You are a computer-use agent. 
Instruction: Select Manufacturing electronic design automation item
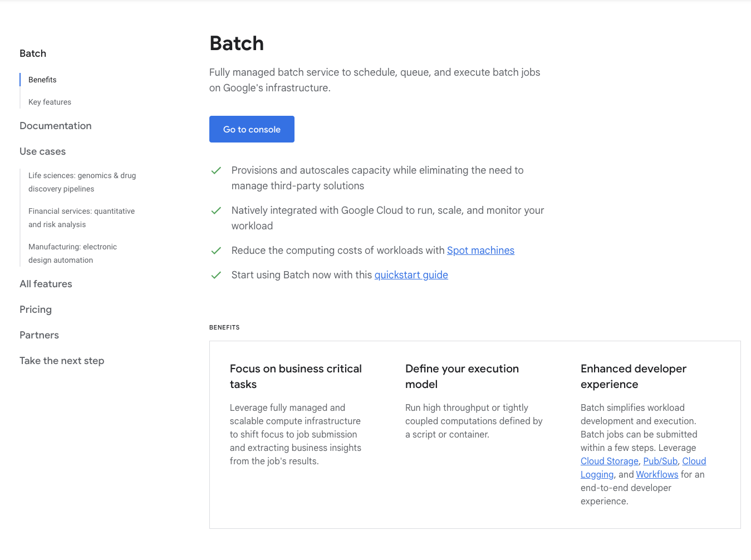coord(72,253)
